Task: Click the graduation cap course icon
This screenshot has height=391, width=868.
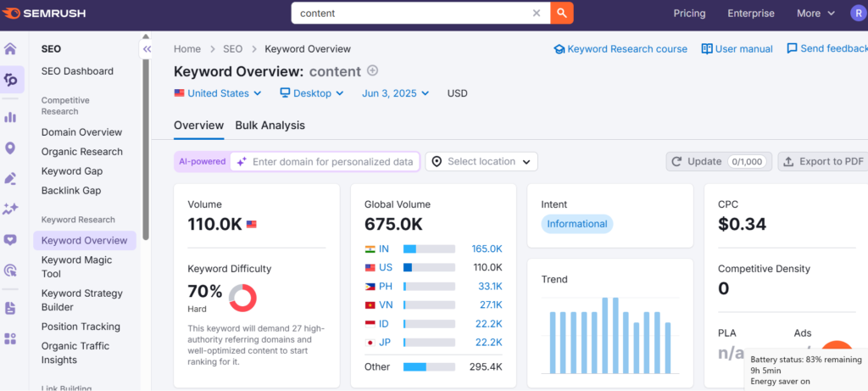Action: pyautogui.click(x=559, y=49)
